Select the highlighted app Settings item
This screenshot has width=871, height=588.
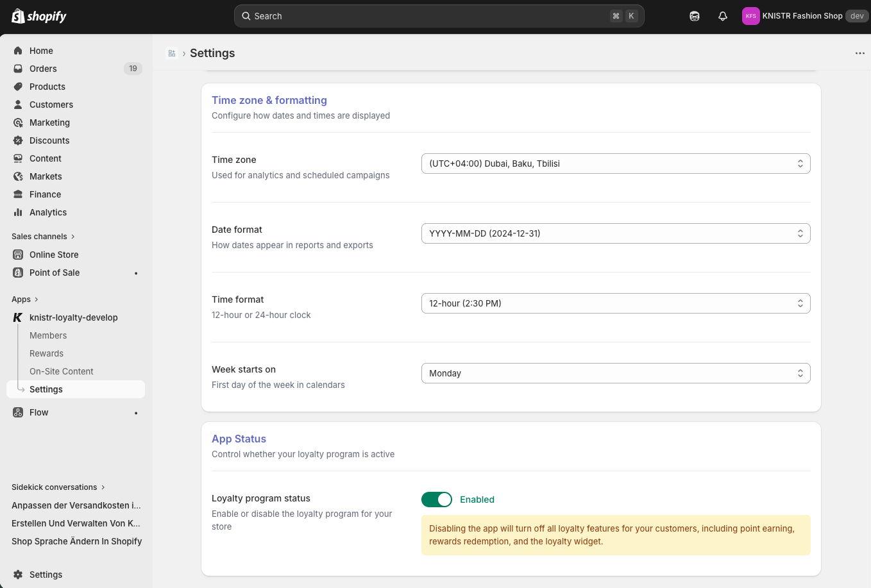coord(76,389)
